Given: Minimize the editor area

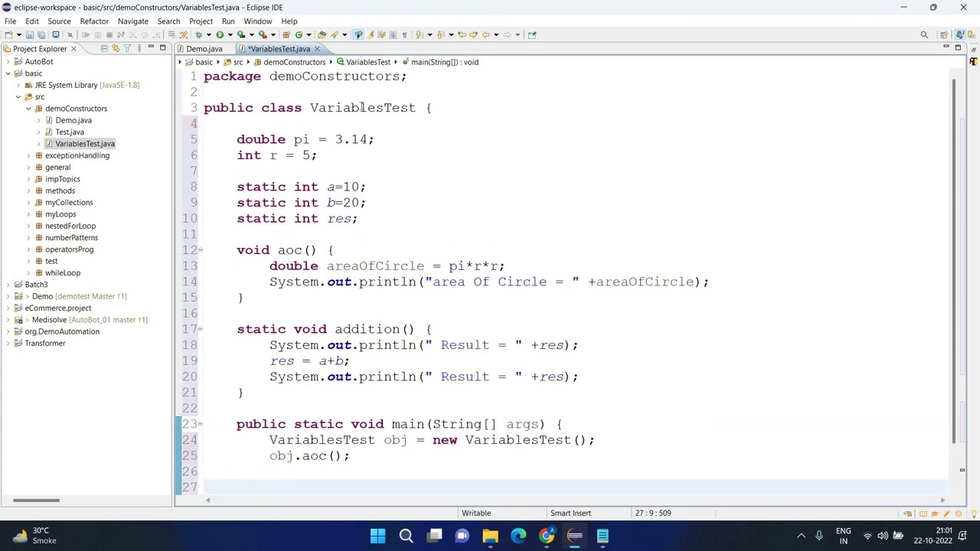Looking at the screenshot, I should pos(946,47).
